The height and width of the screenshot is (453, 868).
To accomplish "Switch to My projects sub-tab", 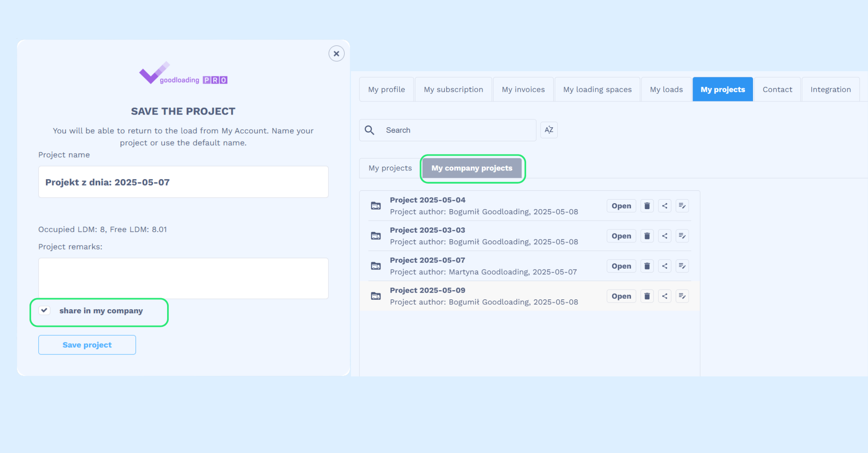I will pos(390,168).
